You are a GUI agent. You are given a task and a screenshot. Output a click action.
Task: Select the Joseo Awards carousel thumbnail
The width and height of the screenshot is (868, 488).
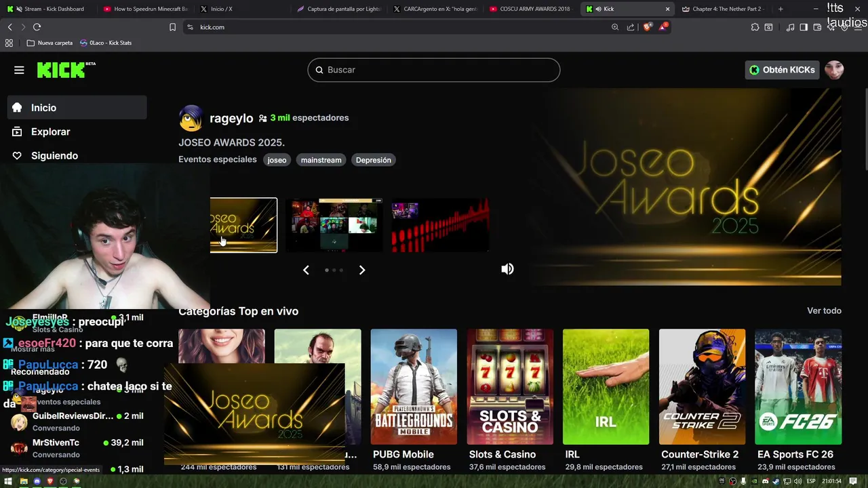243,225
